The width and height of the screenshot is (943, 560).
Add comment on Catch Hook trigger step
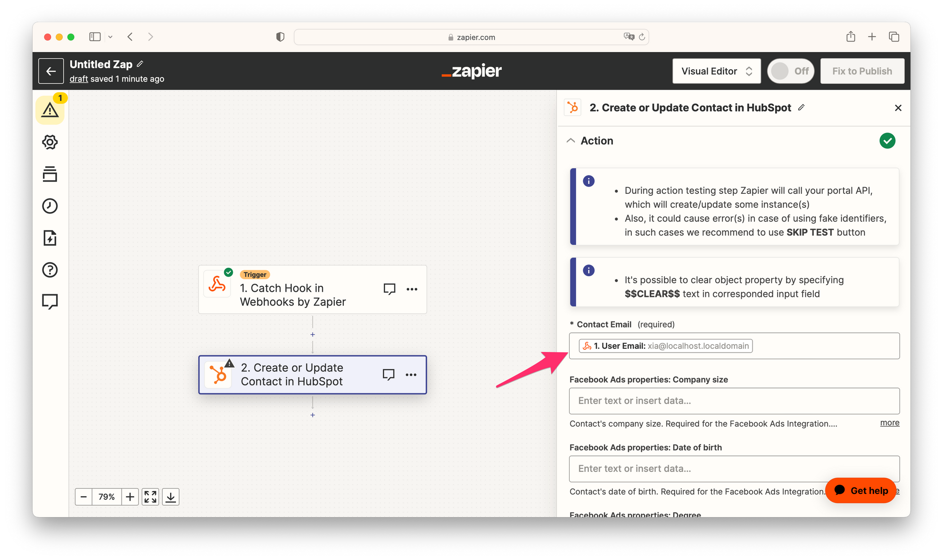389,289
